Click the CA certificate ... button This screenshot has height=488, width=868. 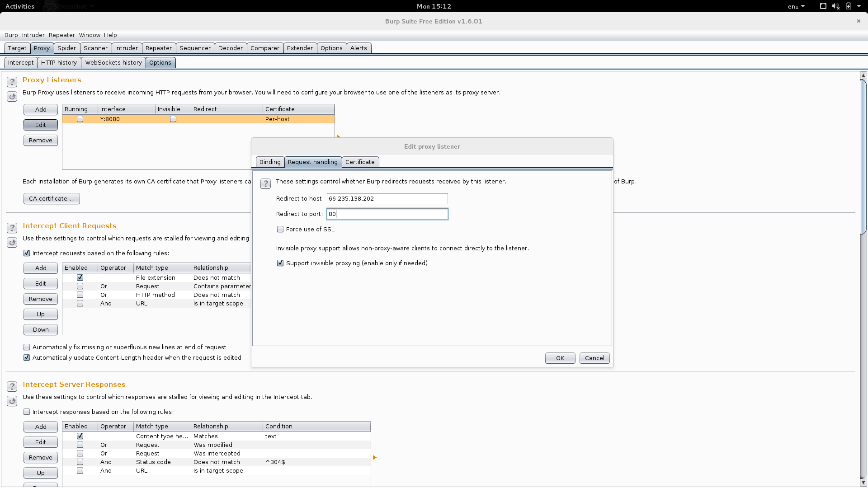[52, 199]
